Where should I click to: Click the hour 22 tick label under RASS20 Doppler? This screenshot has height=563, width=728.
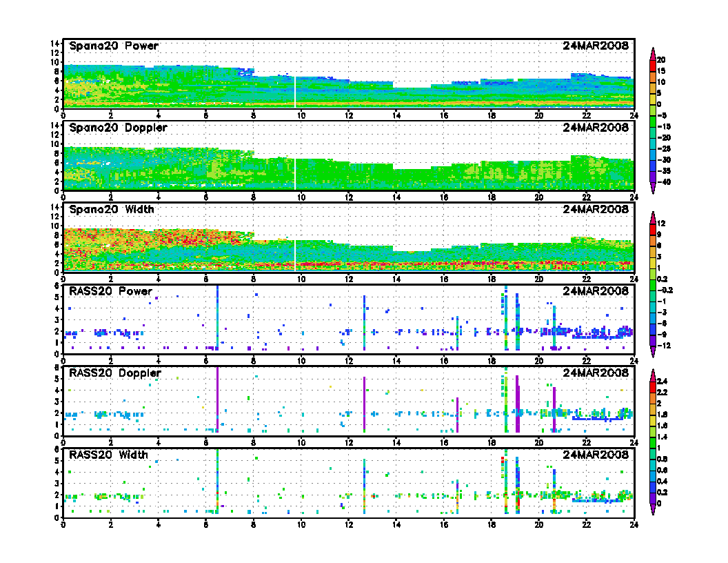point(587,443)
